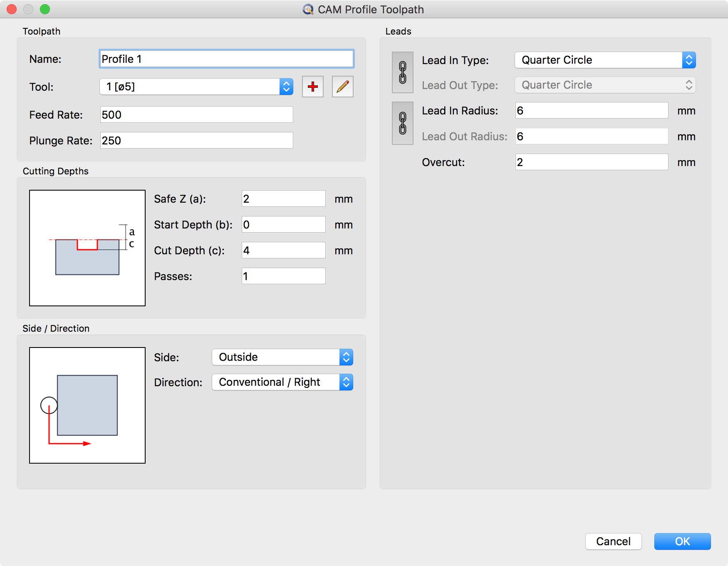Click the red plus add tool icon
Image resolution: width=728 pixels, height=566 pixels.
click(313, 87)
